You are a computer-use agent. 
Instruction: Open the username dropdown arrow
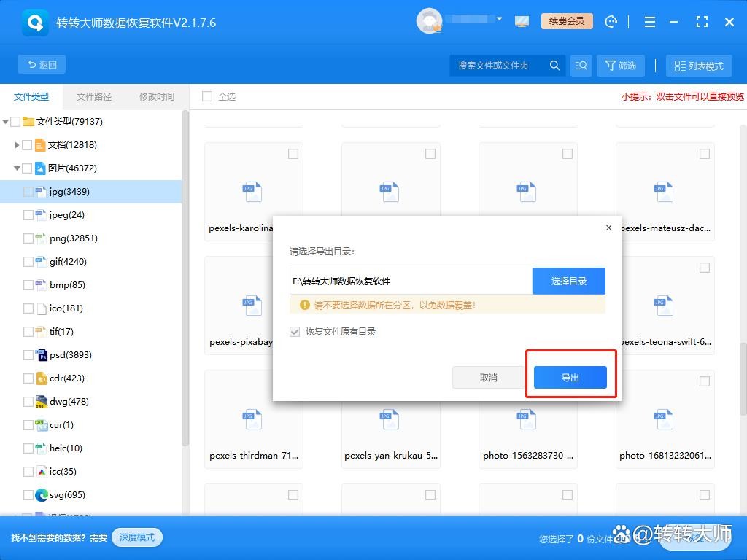(x=499, y=19)
